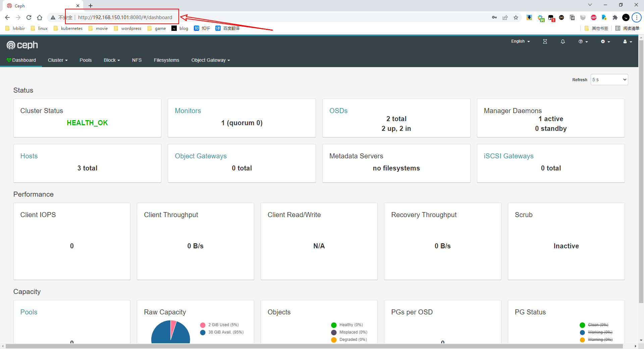Open the user profile menu icon

coord(627,42)
